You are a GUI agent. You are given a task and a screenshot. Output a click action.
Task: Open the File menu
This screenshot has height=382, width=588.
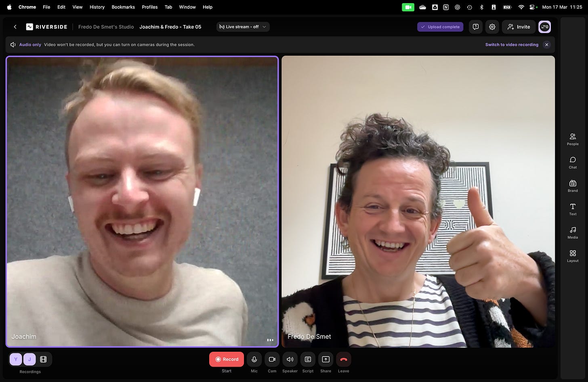click(x=46, y=7)
